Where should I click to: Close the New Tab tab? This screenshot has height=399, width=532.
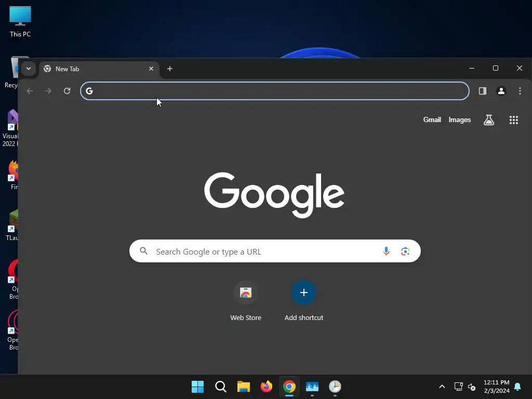(x=151, y=69)
